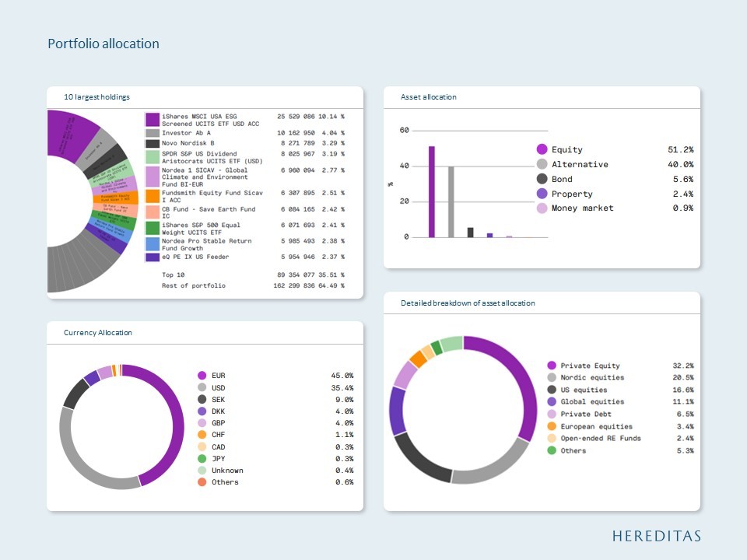Image resolution: width=747 pixels, height=560 pixels.
Task: Select the Private Debt legend dot
Action: 552,415
